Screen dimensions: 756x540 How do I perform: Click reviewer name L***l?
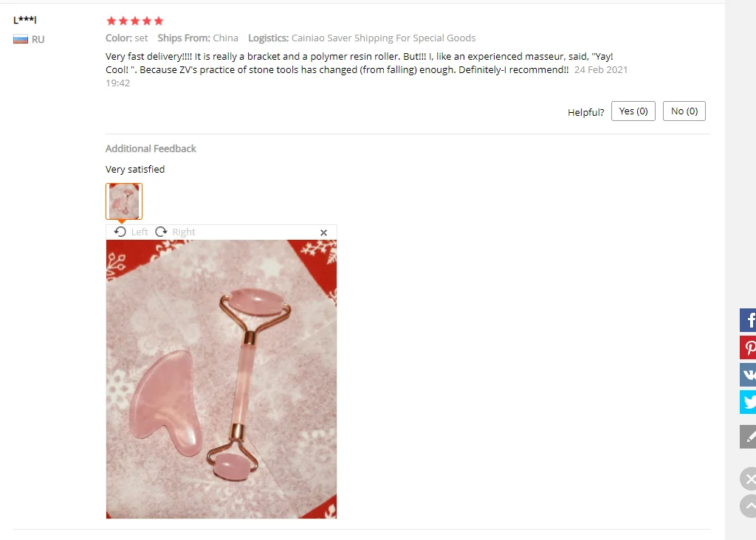click(25, 20)
